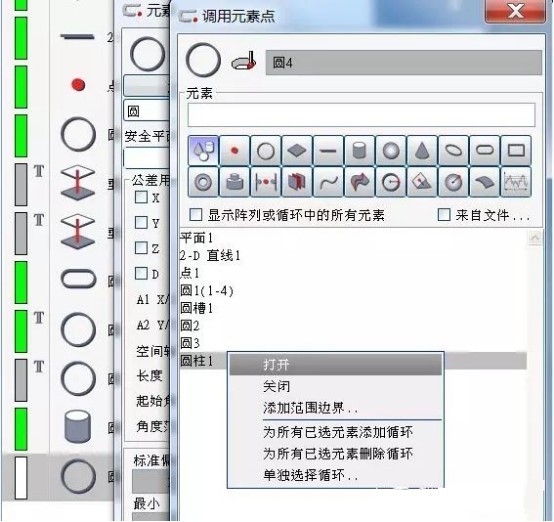
Task: Select the sphere element filter icon
Action: pyautogui.click(x=391, y=151)
